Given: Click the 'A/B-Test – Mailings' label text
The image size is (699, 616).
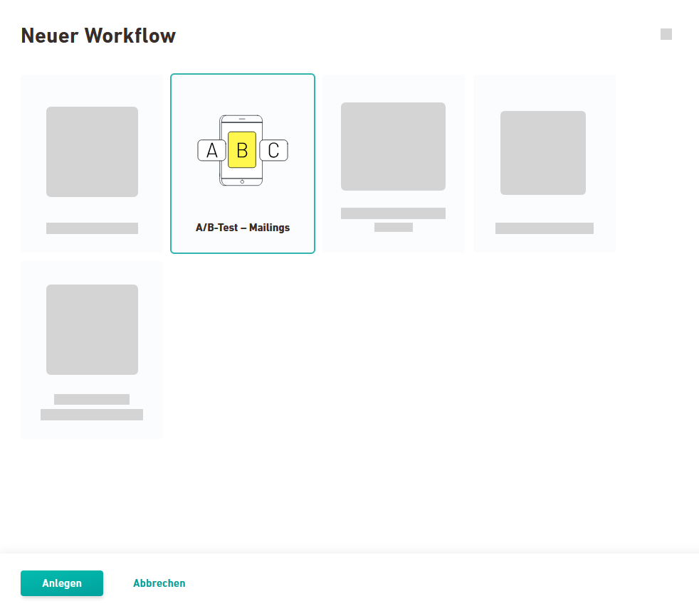Looking at the screenshot, I should coord(242,228).
